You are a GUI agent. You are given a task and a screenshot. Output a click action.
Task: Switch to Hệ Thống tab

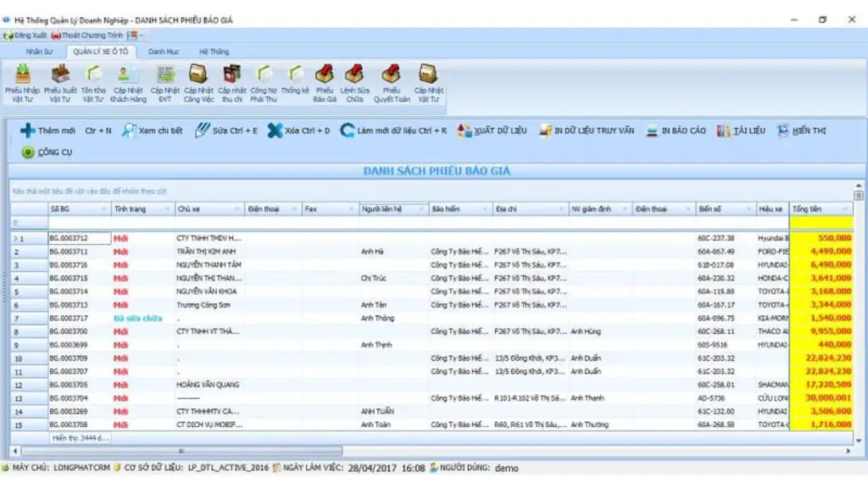pyautogui.click(x=214, y=52)
